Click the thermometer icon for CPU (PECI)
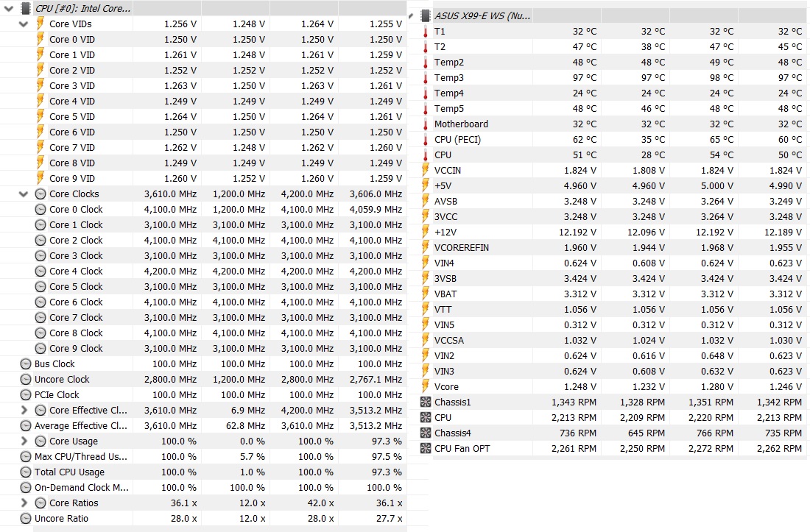Viewport: 810px width, 532px height. [426, 140]
